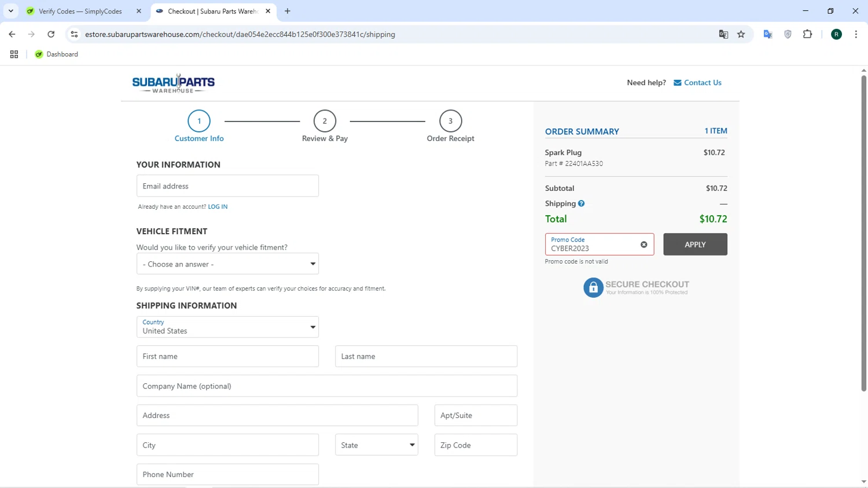Image resolution: width=868 pixels, height=488 pixels.
Task: Expand the State dropdown
Action: pos(376,445)
